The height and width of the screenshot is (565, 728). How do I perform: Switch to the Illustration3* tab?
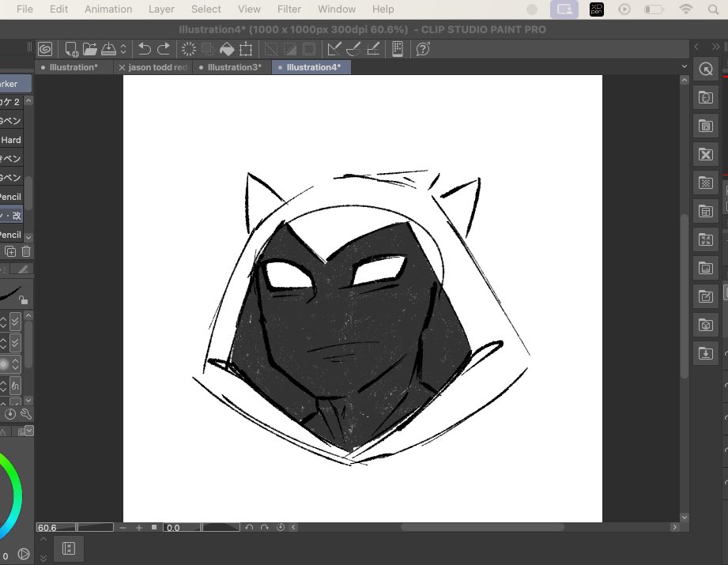[231, 67]
